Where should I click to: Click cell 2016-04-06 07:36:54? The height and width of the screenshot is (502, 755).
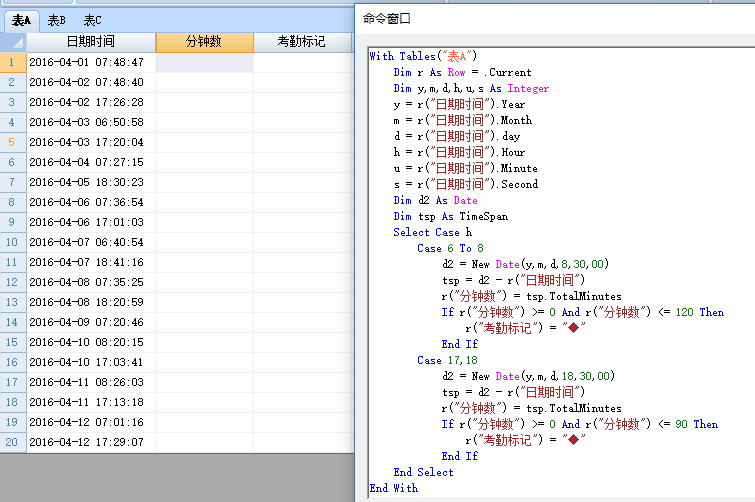click(x=91, y=202)
